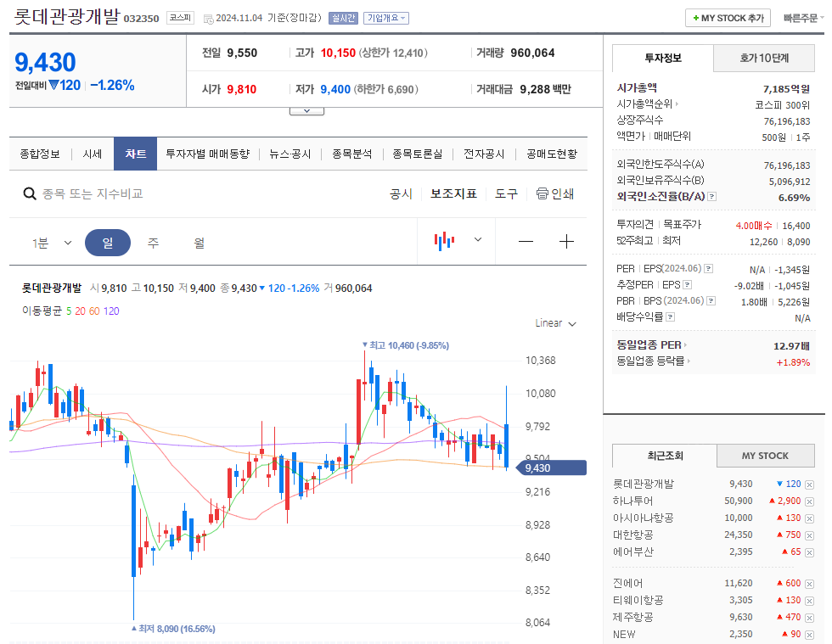832x644 pixels.
Task: Remove 에어부산 from recent list
Action: (809, 552)
